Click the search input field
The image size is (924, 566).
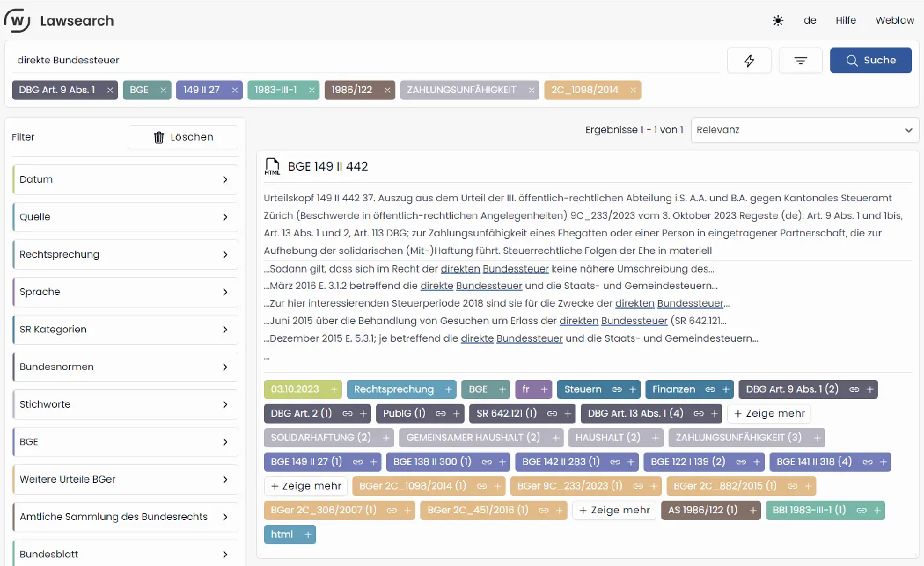pyautogui.click(x=363, y=60)
